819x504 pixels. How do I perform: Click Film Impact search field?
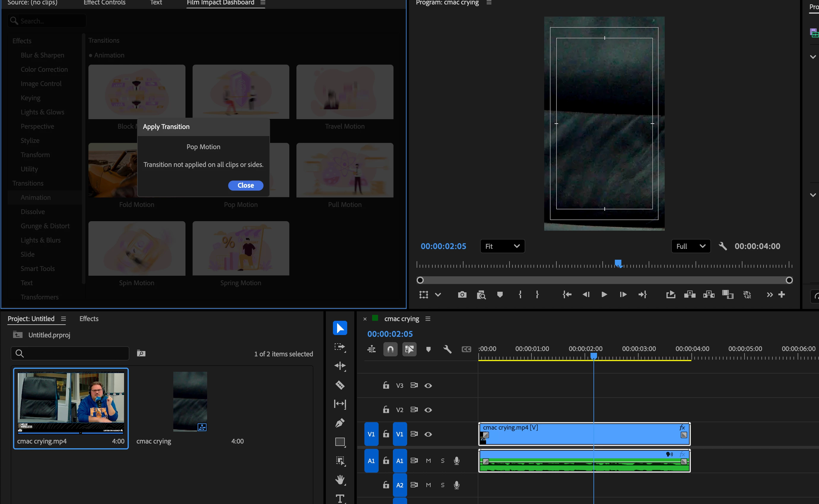(47, 21)
